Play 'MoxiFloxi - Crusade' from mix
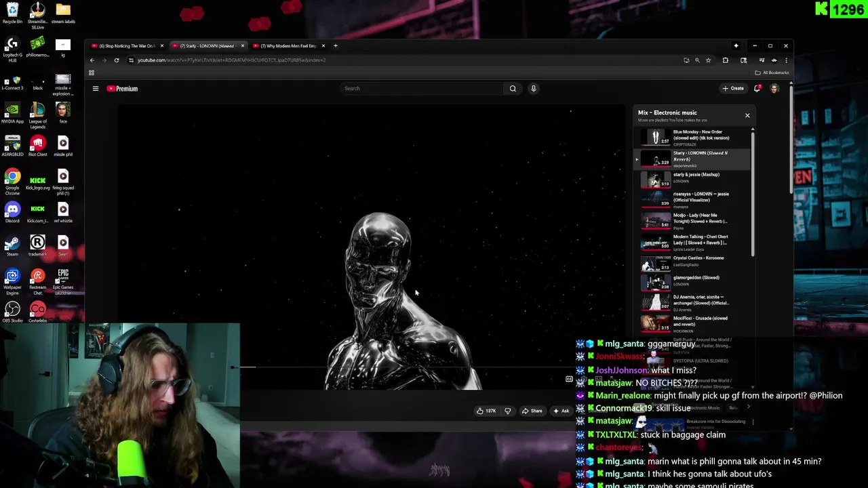This screenshot has height=488, width=868. coord(693,324)
